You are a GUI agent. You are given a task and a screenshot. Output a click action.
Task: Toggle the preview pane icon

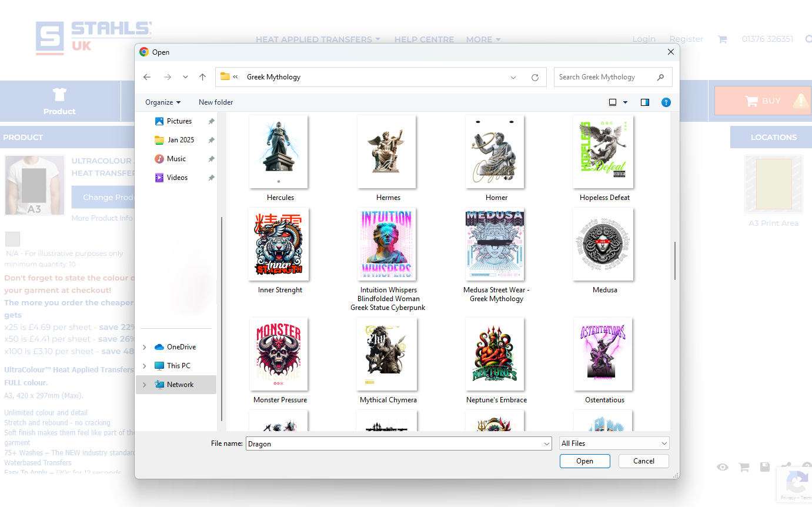click(x=645, y=102)
